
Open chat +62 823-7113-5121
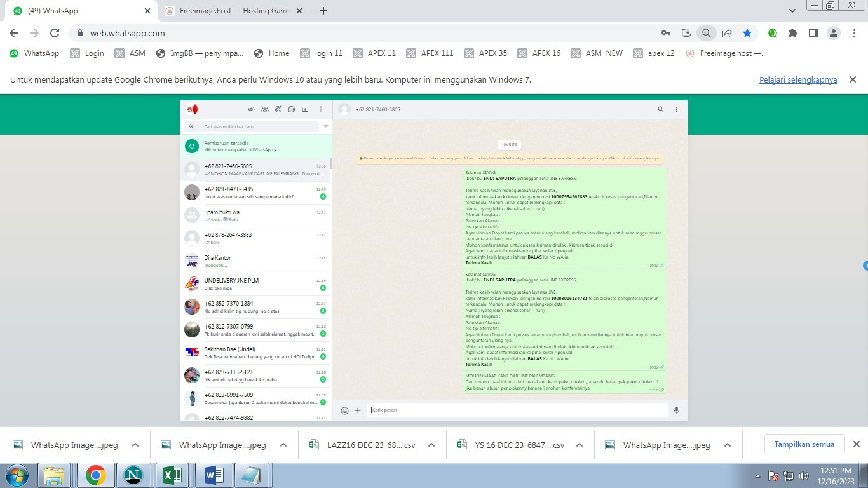point(255,376)
